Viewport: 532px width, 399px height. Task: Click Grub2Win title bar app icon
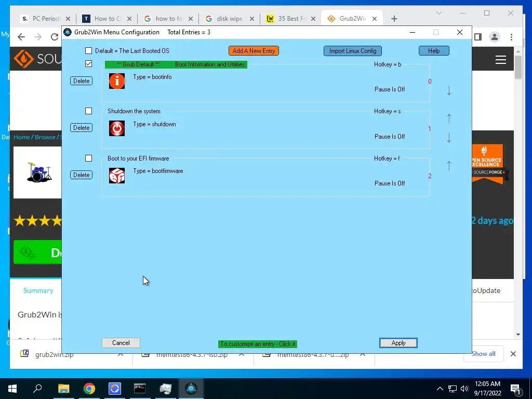click(x=68, y=32)
